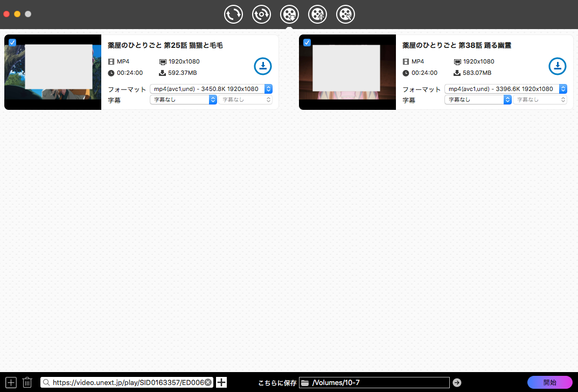
Task: Click the /Volumes/10-7 save path field
Action: pos(377,382)
